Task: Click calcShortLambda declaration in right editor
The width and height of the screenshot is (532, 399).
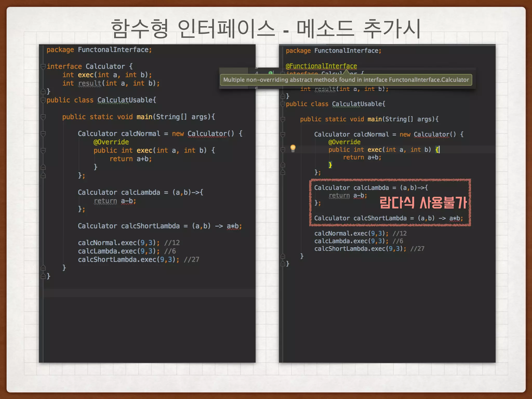Action: coord(389,218)
